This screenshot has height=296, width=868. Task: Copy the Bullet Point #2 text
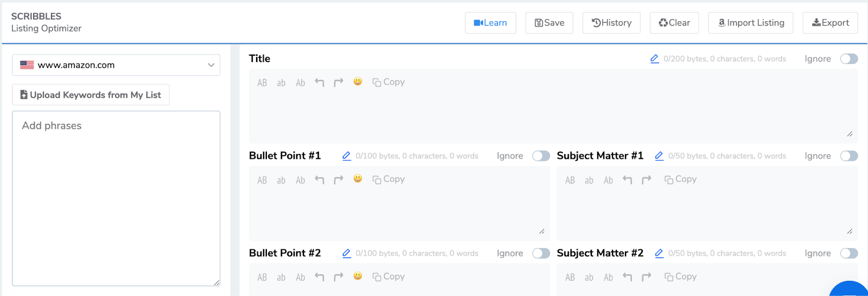point(388,276)
